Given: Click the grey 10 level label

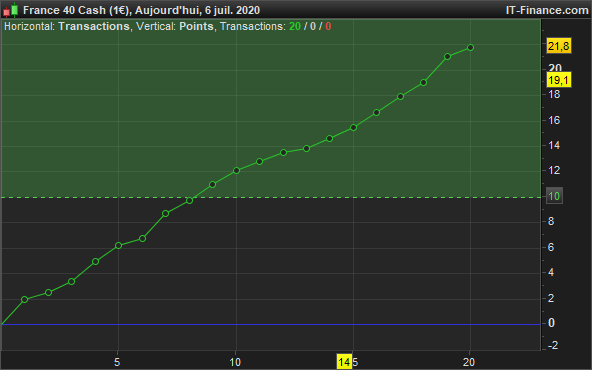Looking at the screenshot, I should [x=554, y=196].
